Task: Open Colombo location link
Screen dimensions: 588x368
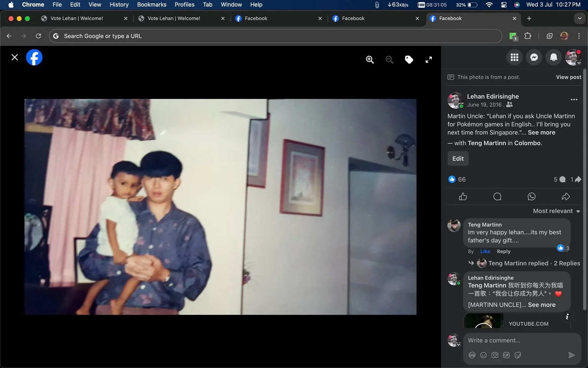Action: [x=527, y=143]
